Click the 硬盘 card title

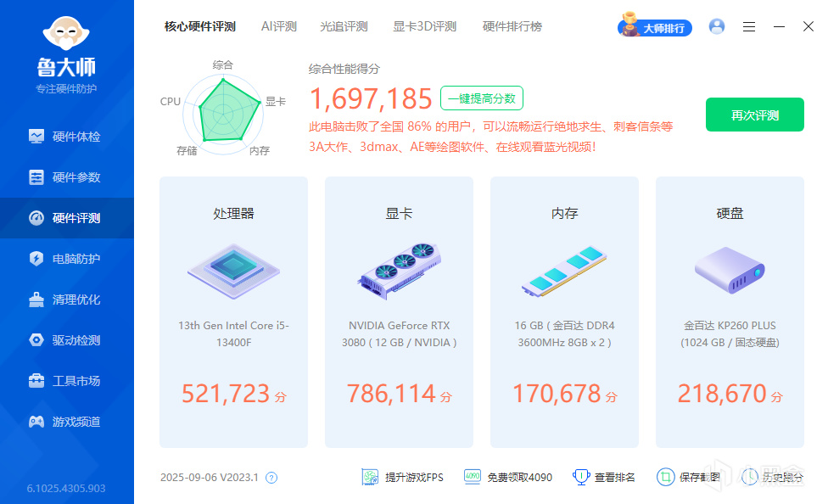[x=730, y=214]
